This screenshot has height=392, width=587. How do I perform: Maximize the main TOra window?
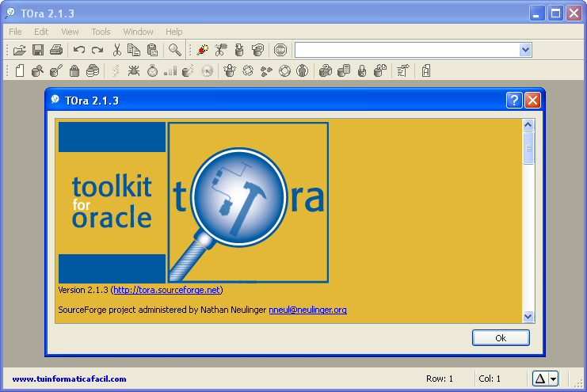[555, 13]
